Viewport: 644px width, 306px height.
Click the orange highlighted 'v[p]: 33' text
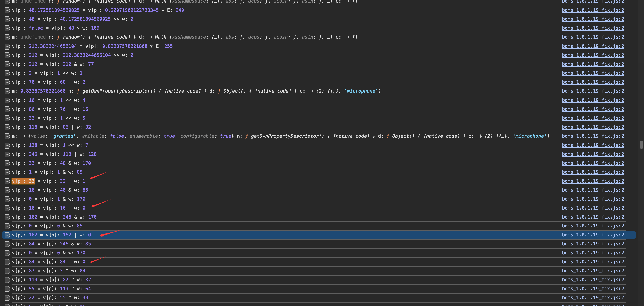click(23, 181)
